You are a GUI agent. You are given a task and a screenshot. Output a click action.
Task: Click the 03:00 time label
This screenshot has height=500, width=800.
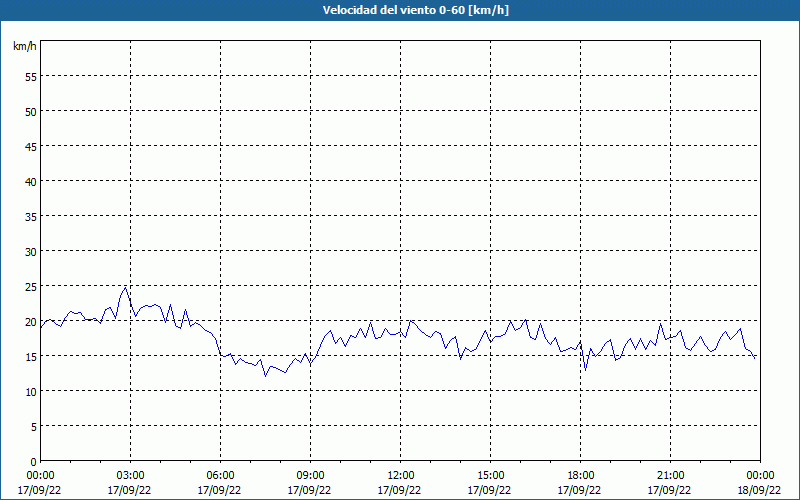(130, 476)
